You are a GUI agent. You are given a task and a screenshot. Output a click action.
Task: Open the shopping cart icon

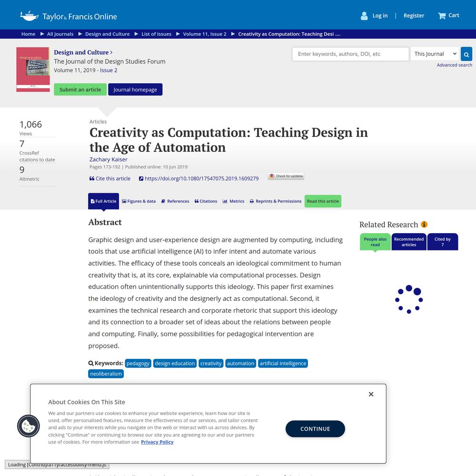442,16
